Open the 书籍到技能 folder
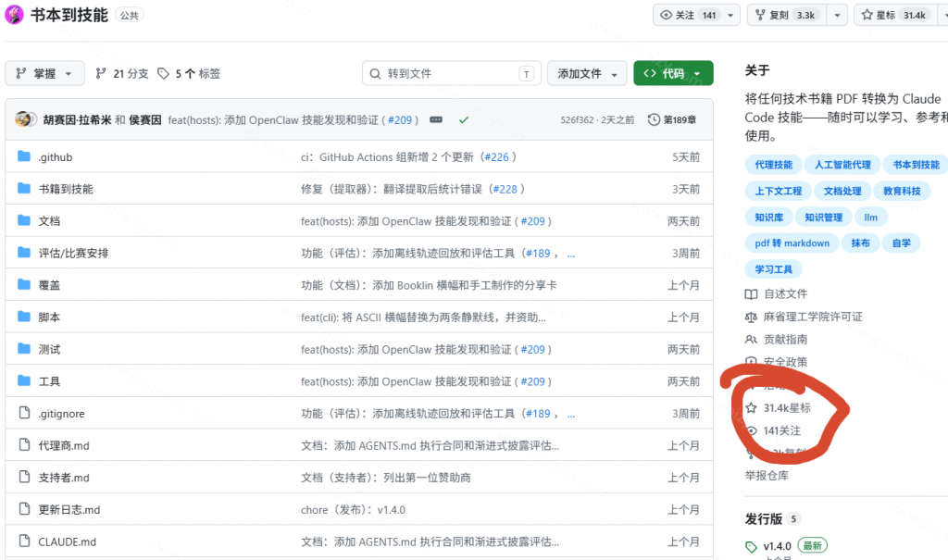The height and width of the screenshot is (560, 948). [66, 189]
